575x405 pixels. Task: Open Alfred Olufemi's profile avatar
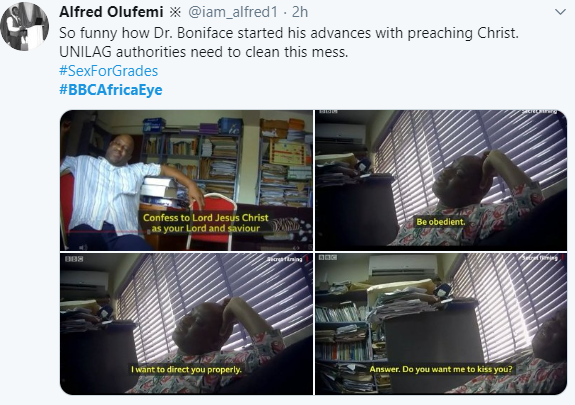tap(25, 26)
